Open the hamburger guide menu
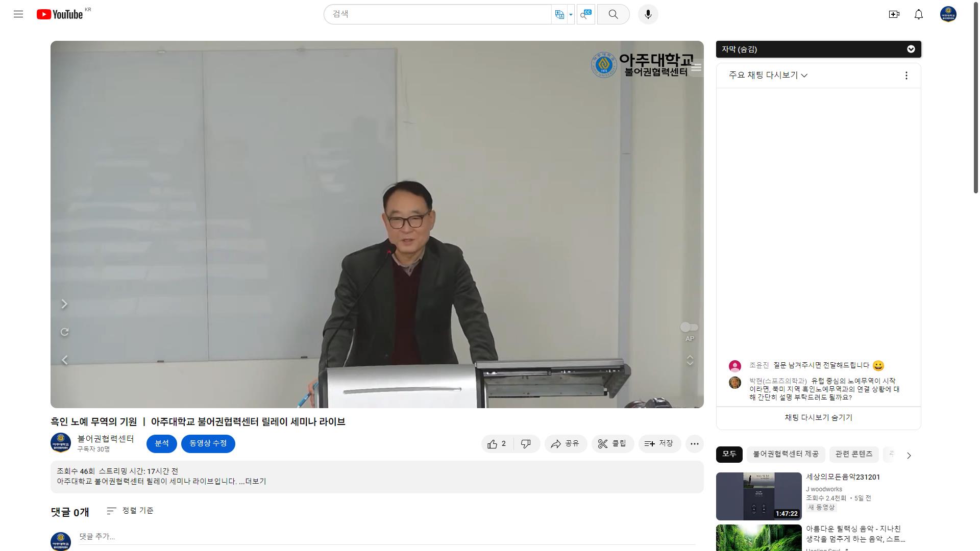Viewport: 980px width, 551px height. point(18,14)
